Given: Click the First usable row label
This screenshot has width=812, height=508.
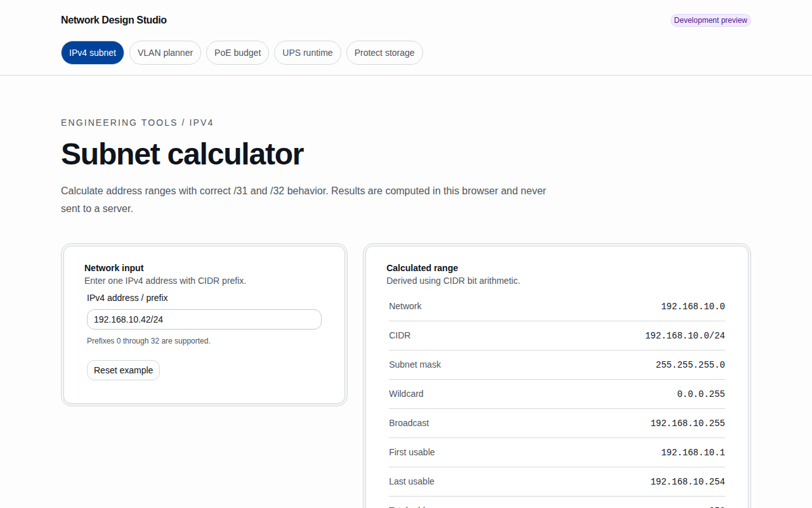Looking at the screenshot, I should click(412, 452).
